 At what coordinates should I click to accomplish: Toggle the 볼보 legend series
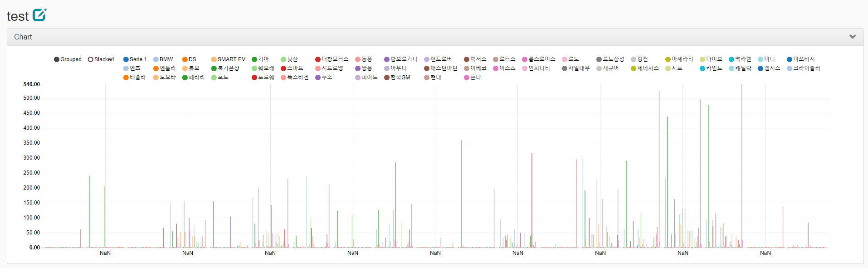(191, 68)
